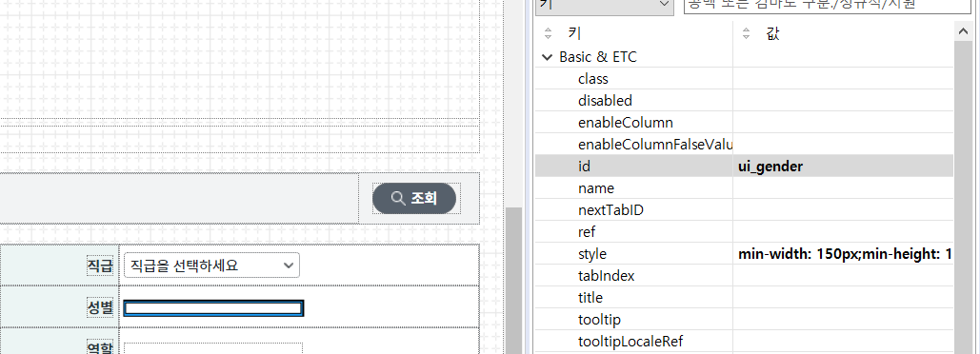Click the value cell of title property
980x354 pixels.
843,298
